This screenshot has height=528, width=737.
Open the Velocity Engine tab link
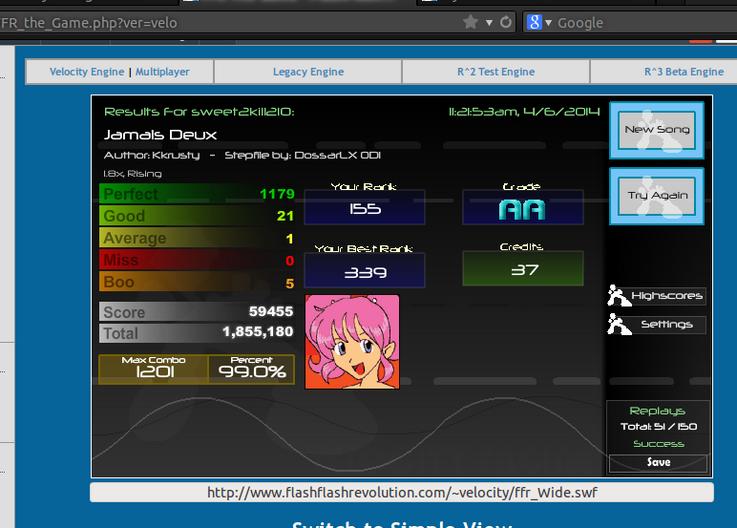[x=87, y=72]
